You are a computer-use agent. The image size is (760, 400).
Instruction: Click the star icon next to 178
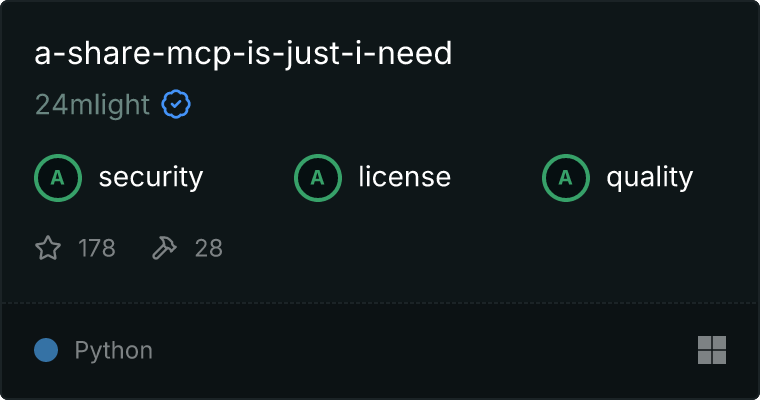point(48,248)
